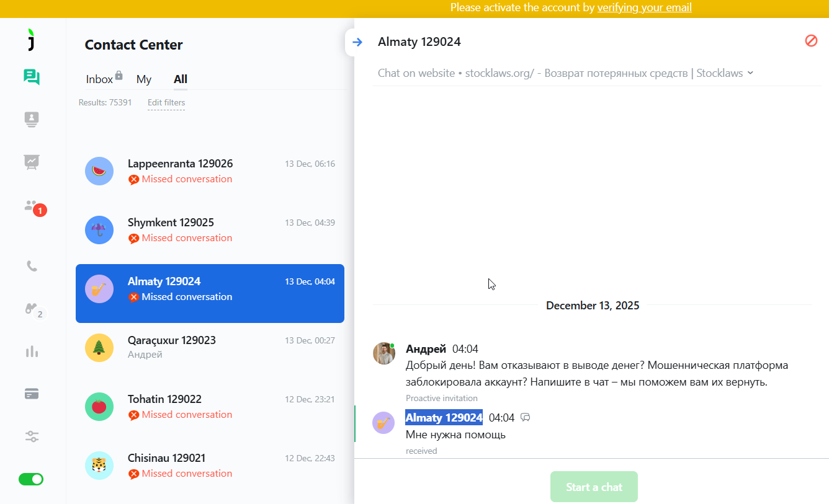Click Андрей label under Qaraçuxur 129023

pyautogui.click(x=145, y=355)
